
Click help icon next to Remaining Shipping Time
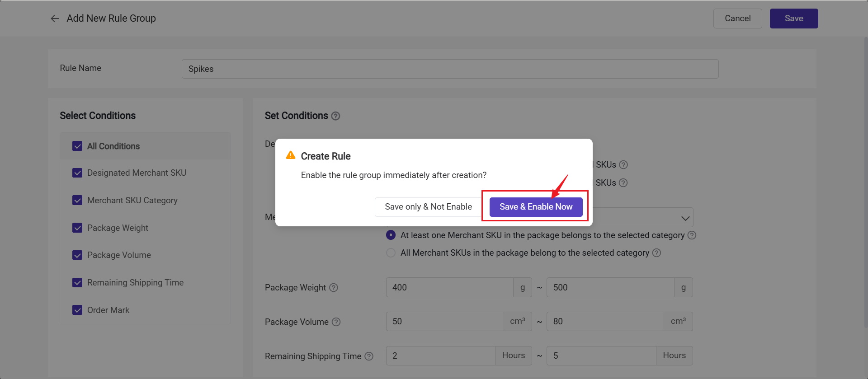[369, 356]
